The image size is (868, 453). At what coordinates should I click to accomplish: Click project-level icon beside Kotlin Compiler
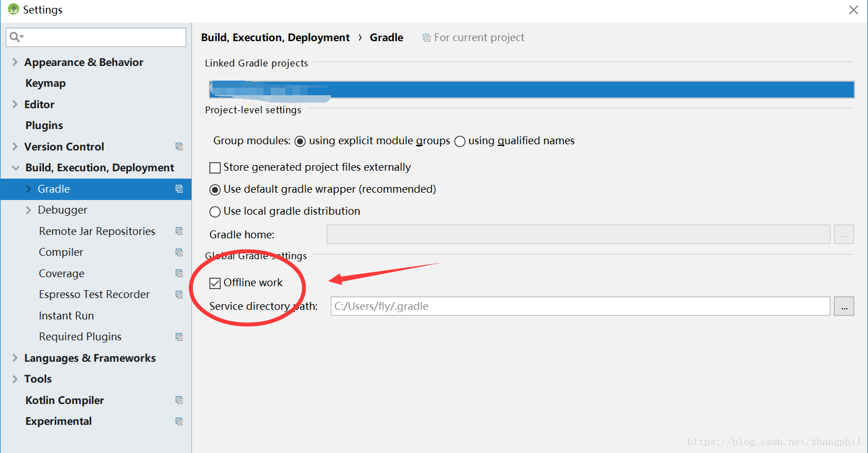(179, 400)
